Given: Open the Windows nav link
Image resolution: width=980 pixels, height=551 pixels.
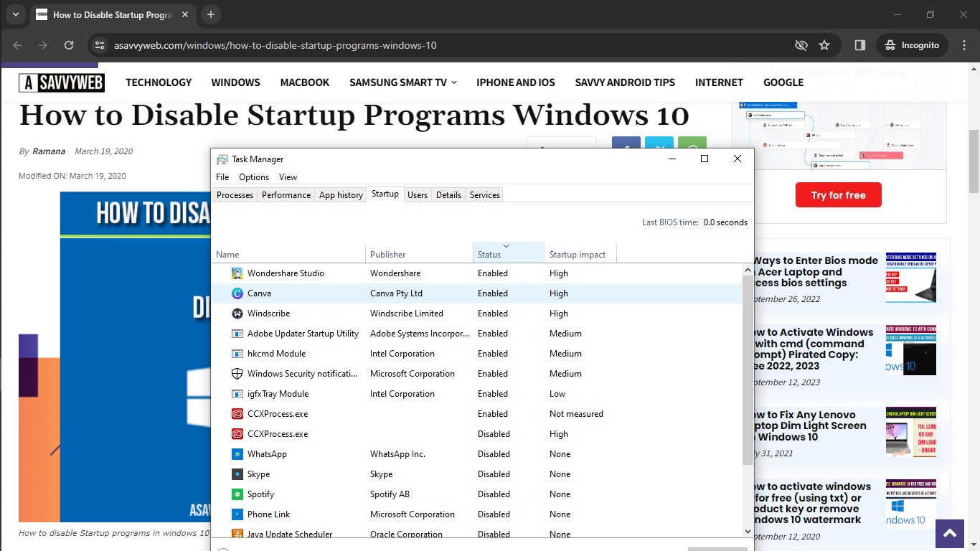Looking at the screenshot, I should (x=235, y=83).
